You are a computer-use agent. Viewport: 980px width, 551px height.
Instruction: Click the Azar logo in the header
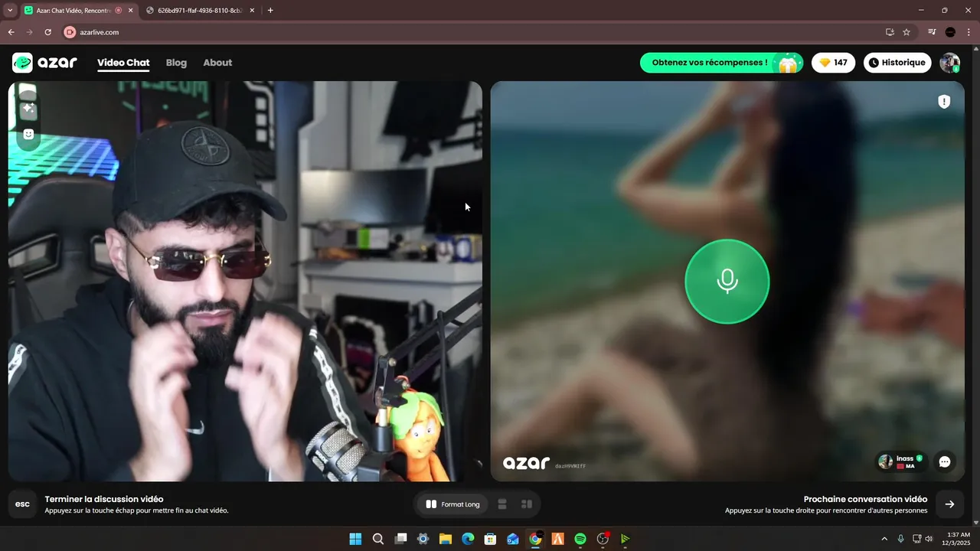[44, 63]
